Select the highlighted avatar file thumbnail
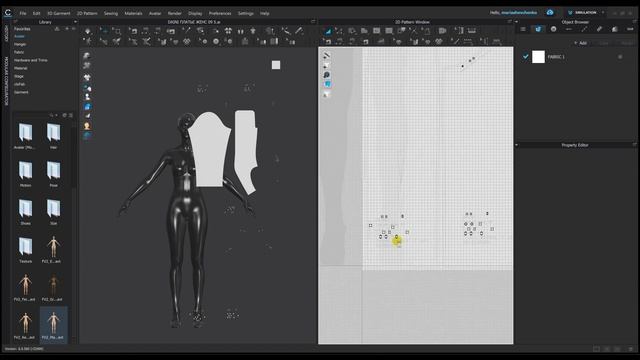The width and height of the screenshot is (640, 360). click(x=53, y=325)
